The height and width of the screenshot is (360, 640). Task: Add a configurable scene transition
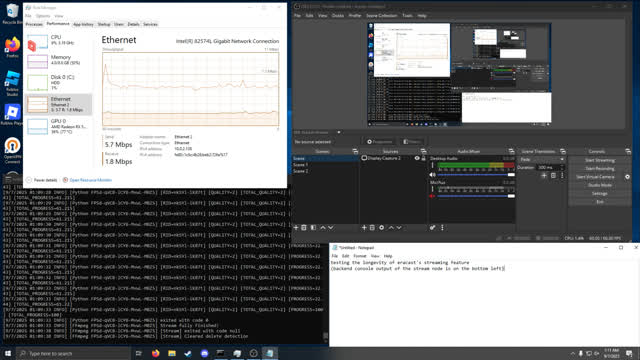click(544, 176)
